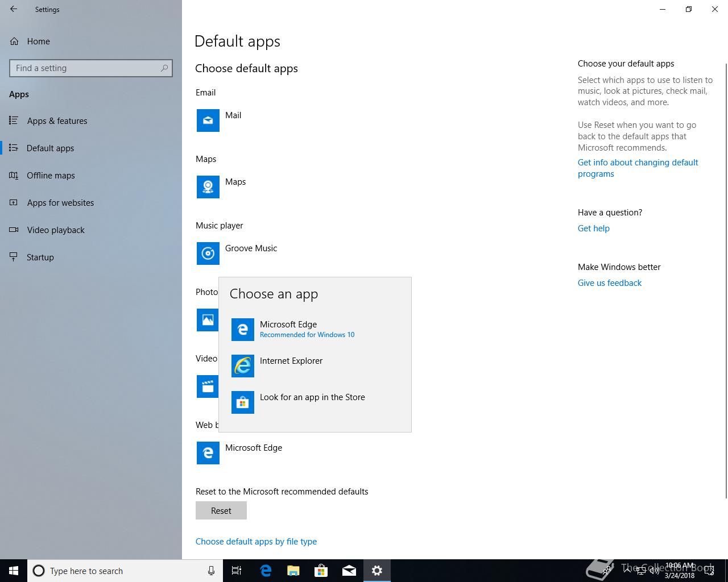This screenshot has height=582, width=728.
Task: Open Microsoft Store from the taskbar
Action: click(321, 571)
